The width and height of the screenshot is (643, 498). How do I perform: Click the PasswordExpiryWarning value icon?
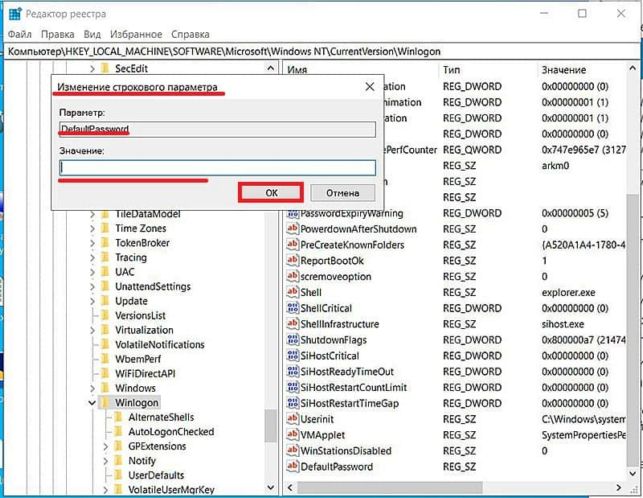pos(292,213)
